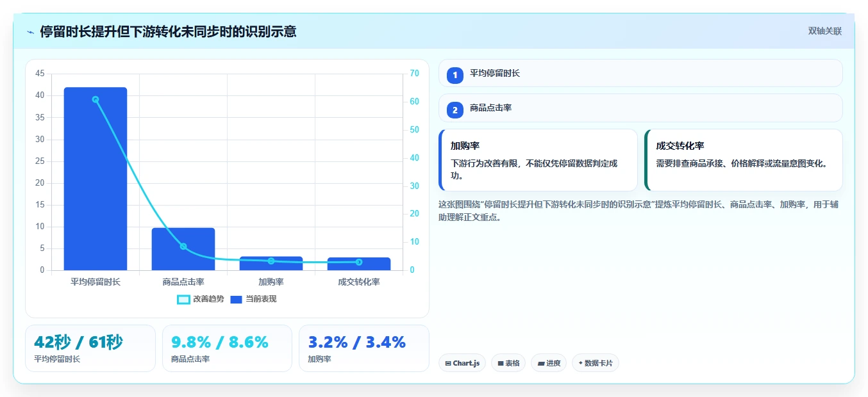This screenshot has height=397, width=868.
Task: Click the 平均停留时长 x-axis label
Action: [96, 282]
